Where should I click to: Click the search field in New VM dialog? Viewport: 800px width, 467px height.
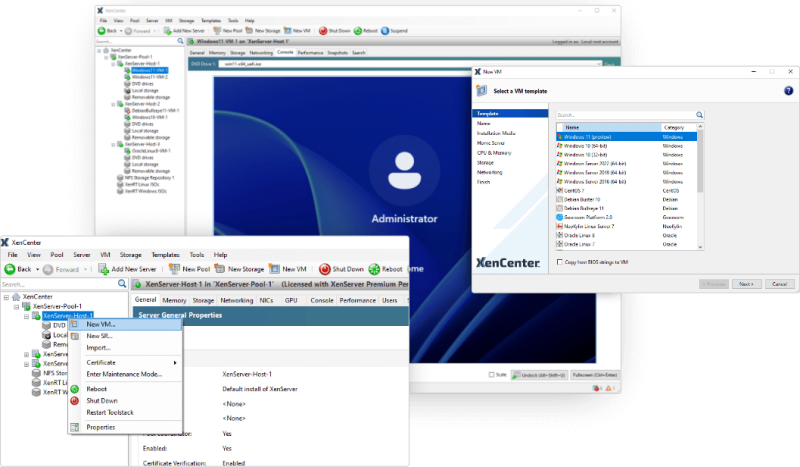(x=626, y=115)
